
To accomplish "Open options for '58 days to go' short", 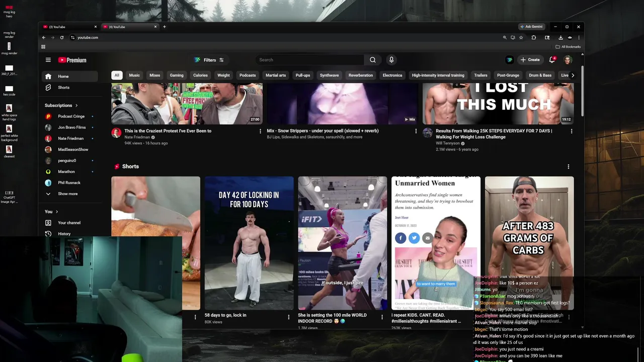I will [288, 317].
